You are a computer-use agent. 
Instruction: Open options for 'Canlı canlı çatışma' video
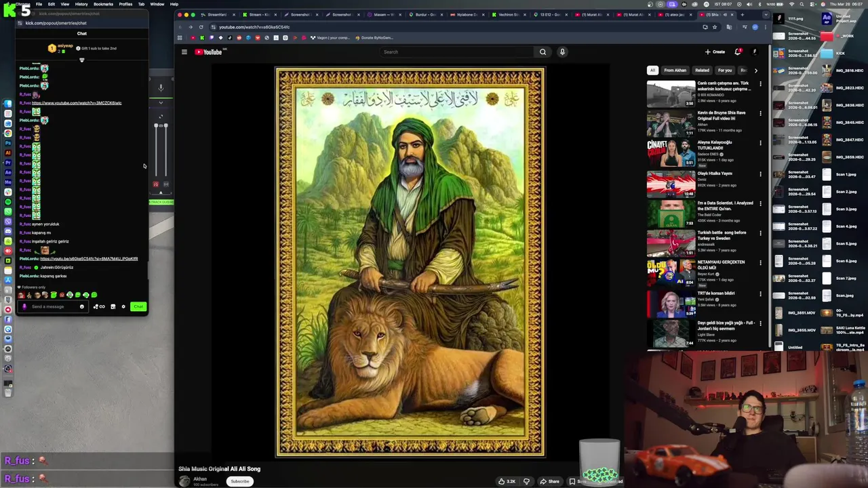pos(760,84)
